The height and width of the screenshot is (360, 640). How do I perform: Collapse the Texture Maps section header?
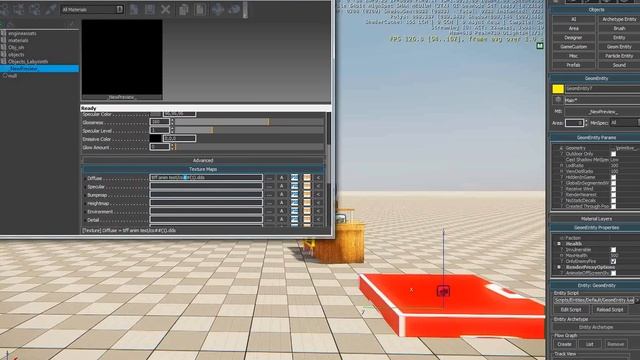pos(203,169)
